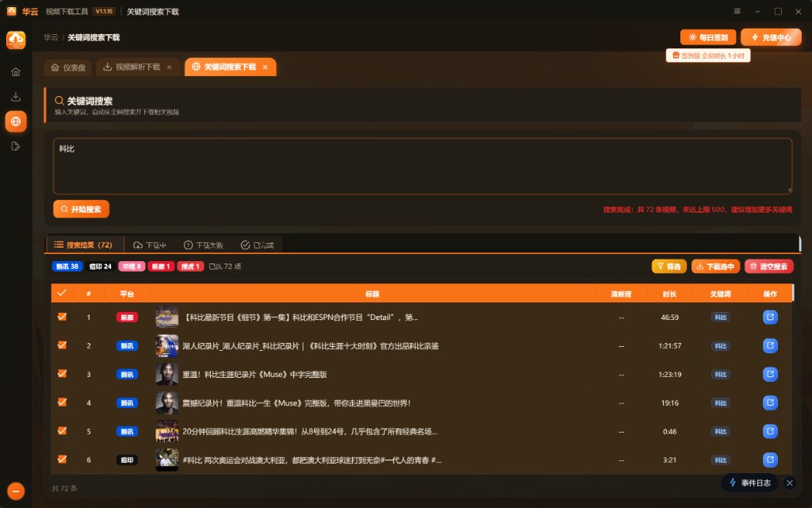Click the 开始搜索 start search button
812x508 pixels.
[82, 209]
